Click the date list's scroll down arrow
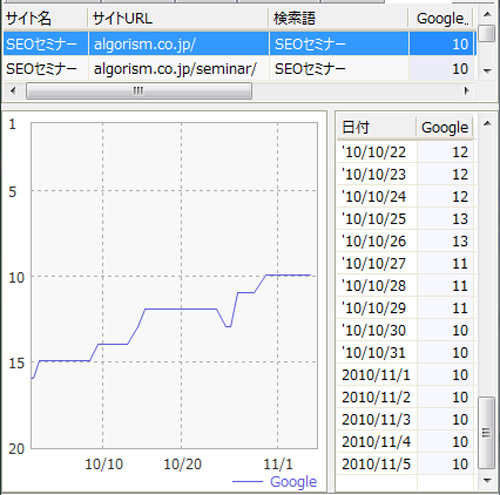Image resolution: width=500 pixels, height=495 pixels. [487, 480]
